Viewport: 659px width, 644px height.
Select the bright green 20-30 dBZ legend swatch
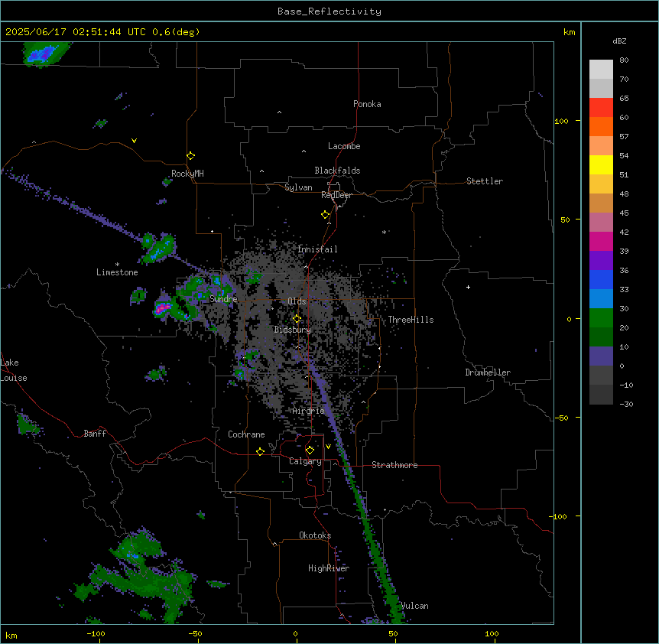click(x=601, y=318)
